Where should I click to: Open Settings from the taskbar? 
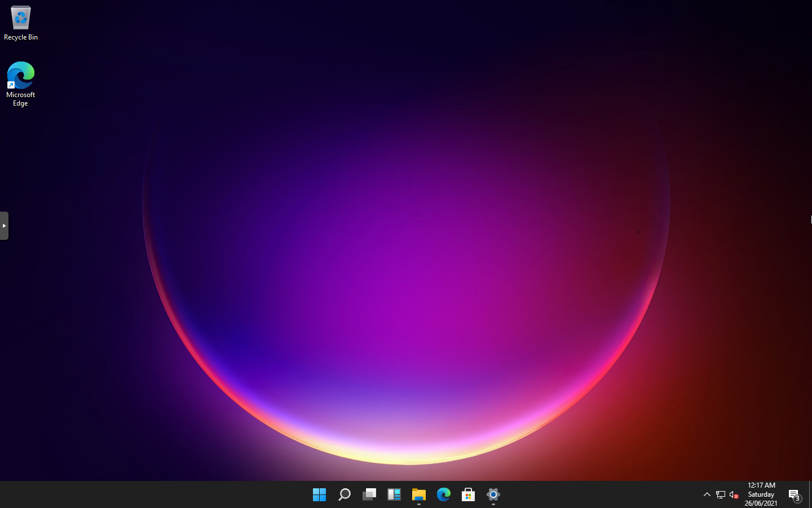tap(493, 494)
